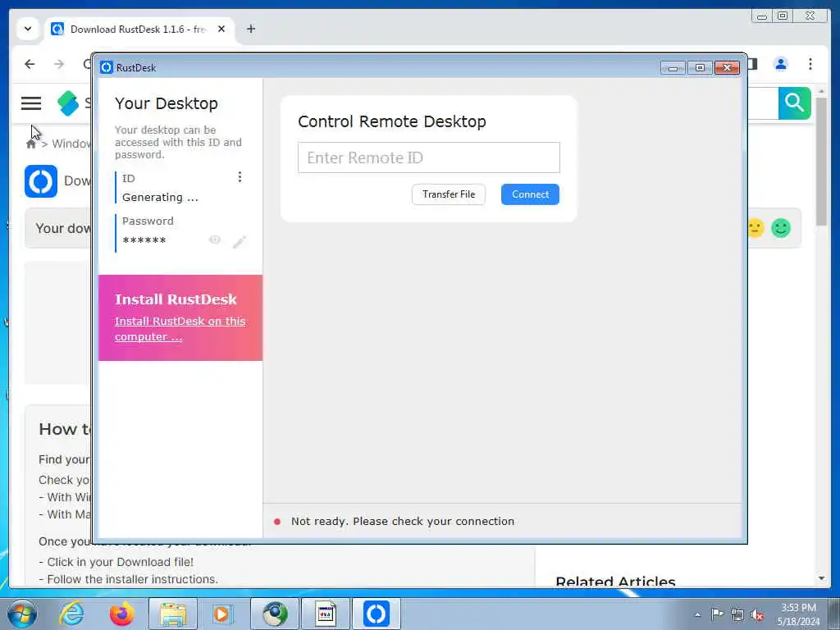Launch Internet Explorer from taskbar

[x=72, y=614]
